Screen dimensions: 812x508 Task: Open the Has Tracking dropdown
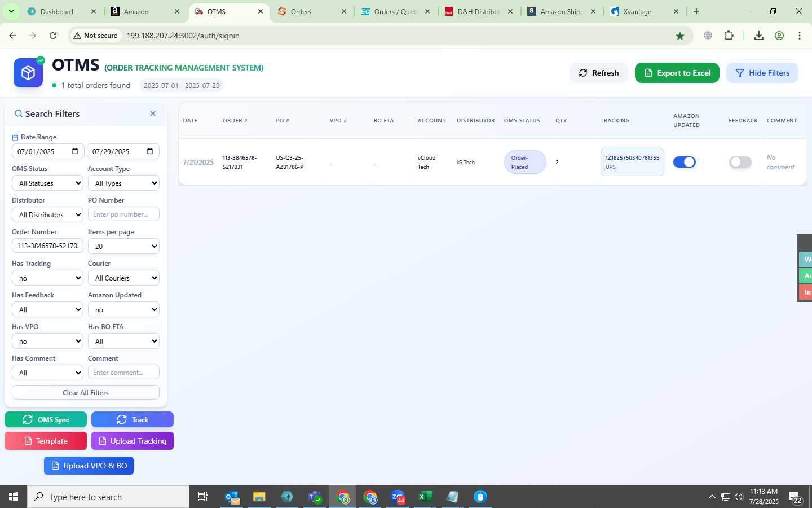click(x=47, y=278)
